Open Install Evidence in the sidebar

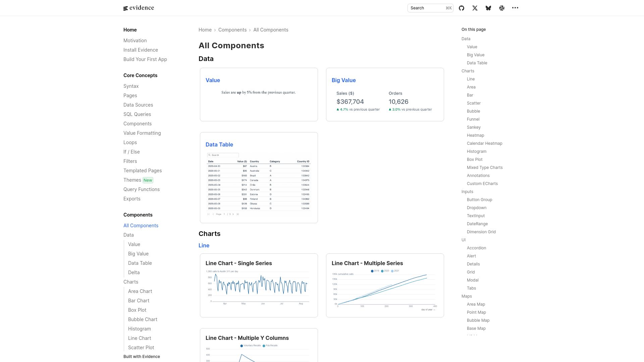tap(141, 50)
